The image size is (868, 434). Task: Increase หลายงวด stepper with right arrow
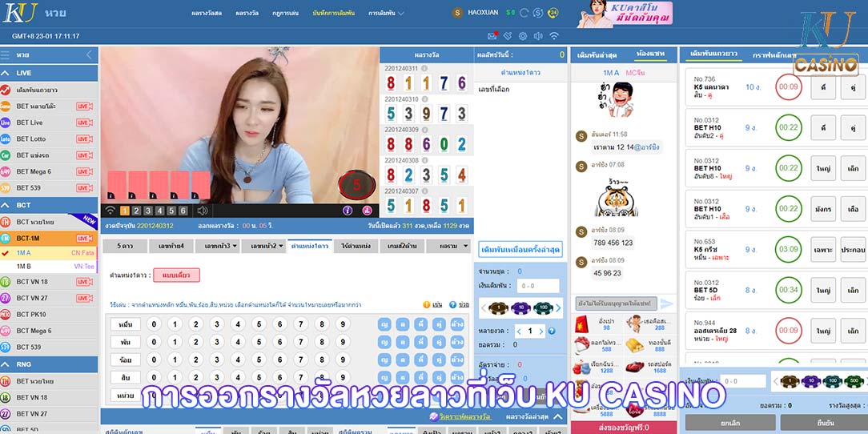tap(541, 332)
